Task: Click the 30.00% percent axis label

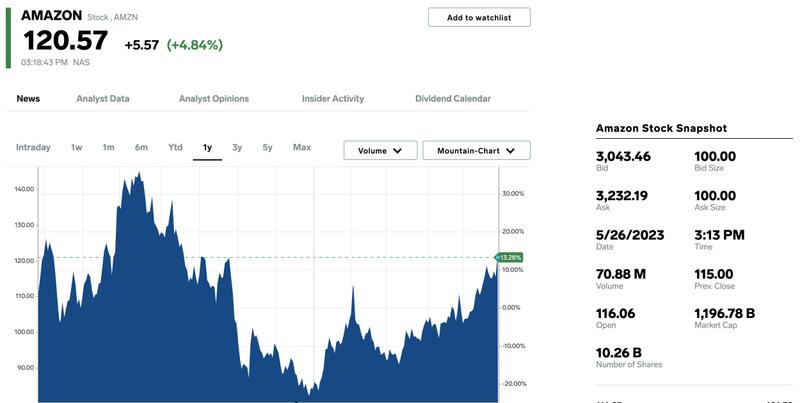Action: [x=513, y=194]
